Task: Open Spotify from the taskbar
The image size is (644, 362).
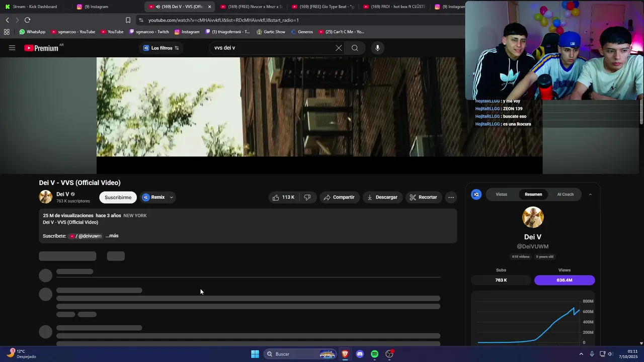Action: [374, 354]
